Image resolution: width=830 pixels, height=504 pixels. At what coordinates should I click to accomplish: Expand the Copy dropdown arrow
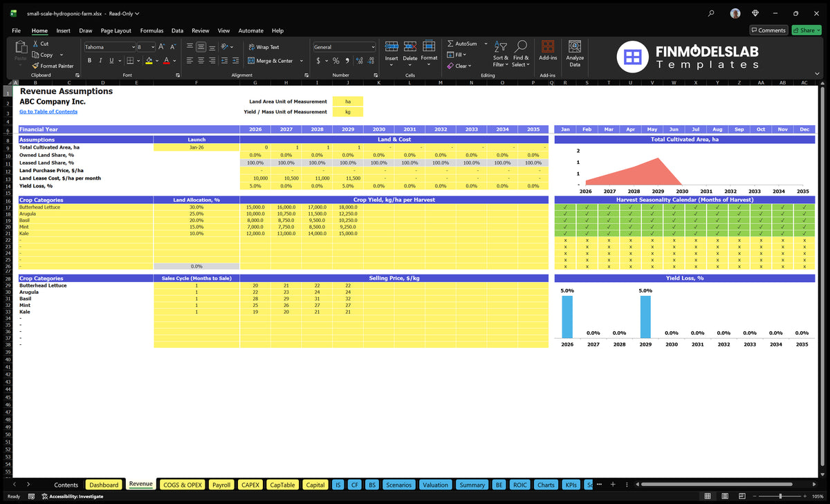point(62,55)
